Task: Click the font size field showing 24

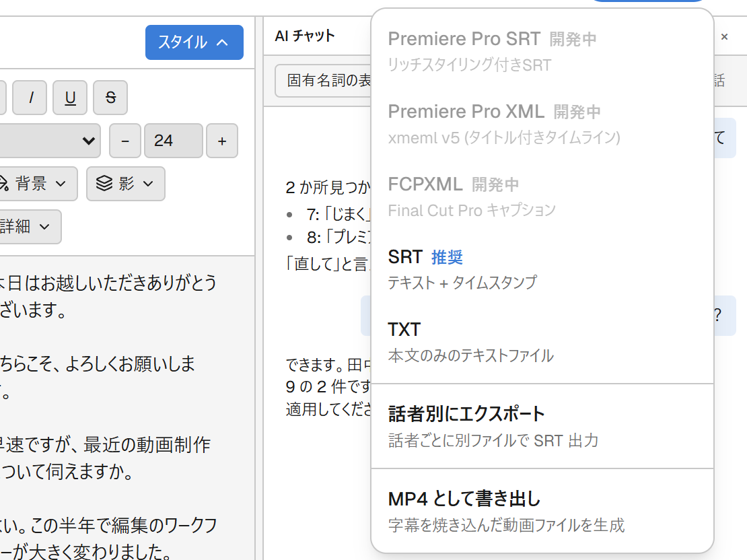Action: tap(174, 141)
